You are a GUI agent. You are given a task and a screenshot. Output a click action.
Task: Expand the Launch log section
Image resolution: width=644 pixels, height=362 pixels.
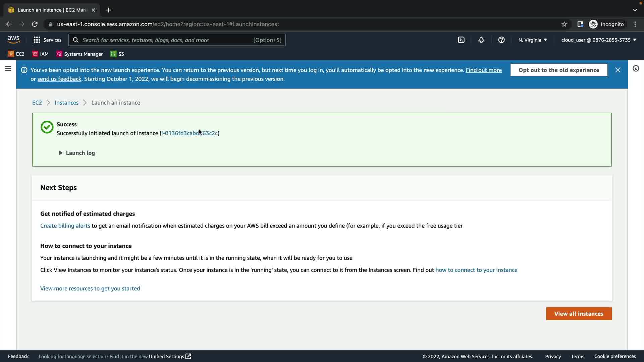[77, 153]
